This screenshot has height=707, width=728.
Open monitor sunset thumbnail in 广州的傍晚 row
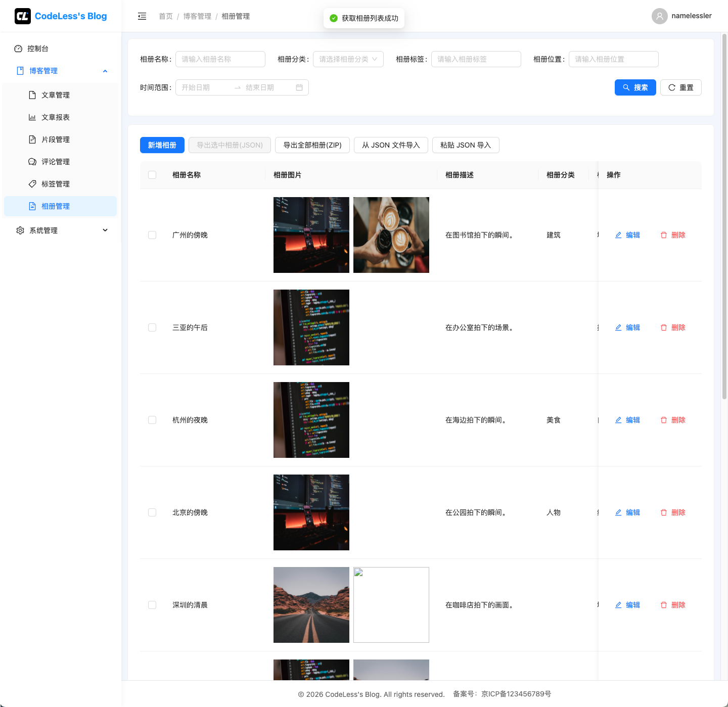(311, 235)
